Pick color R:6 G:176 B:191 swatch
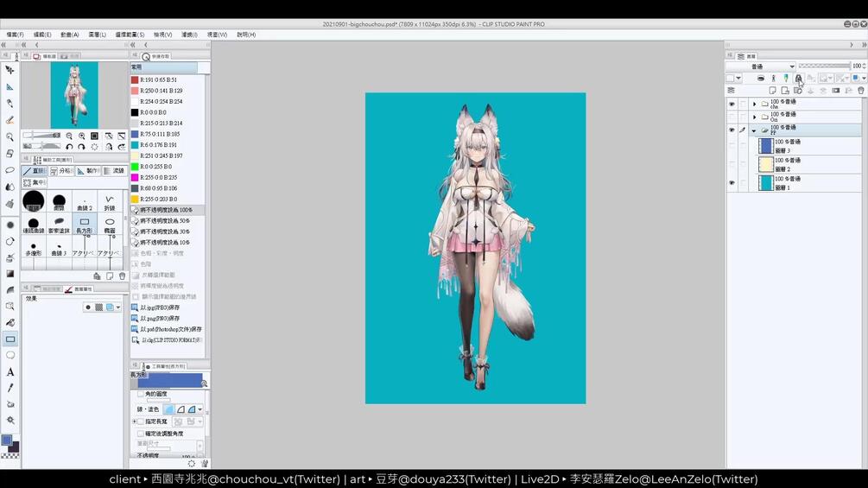Viewport: 868px width, 488px height. coord(135,145)
